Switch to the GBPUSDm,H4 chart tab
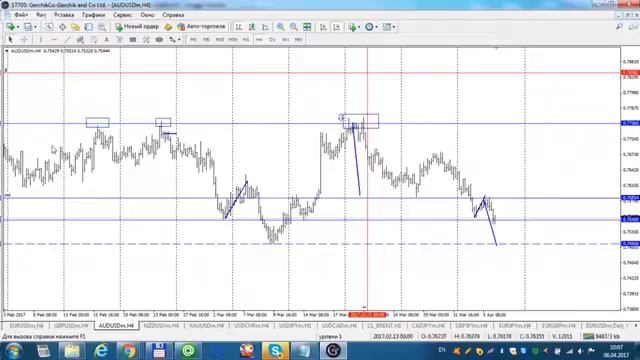The image size is (640, 360). 71,326
